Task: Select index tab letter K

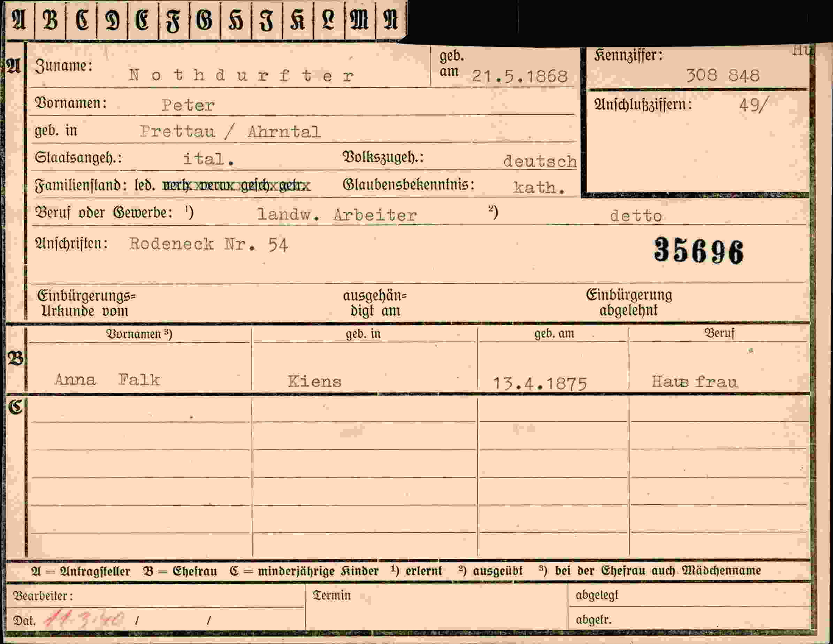Action: pos(298,20)
